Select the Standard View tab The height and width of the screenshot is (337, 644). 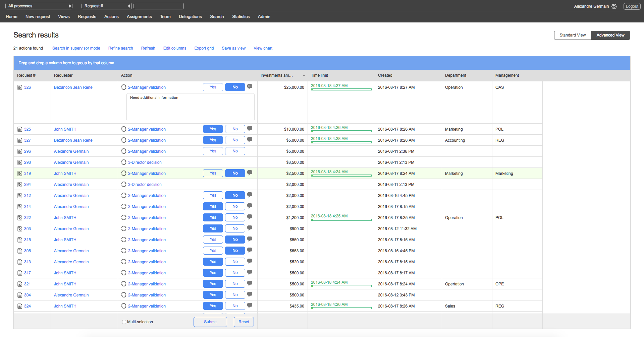point(573,35)
